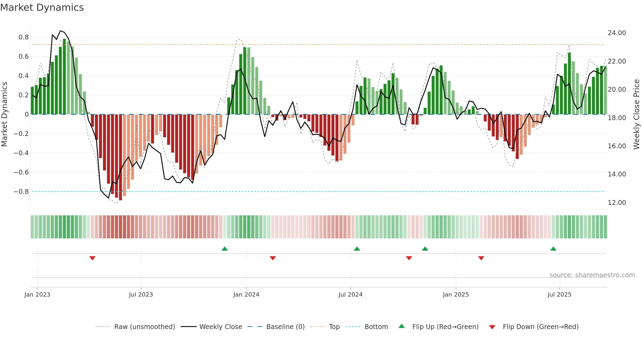Click the 0.8 left-axis tick label
The width and height of the screenshot is (644, 362).
pyautogui.click(x=24, y=37)
